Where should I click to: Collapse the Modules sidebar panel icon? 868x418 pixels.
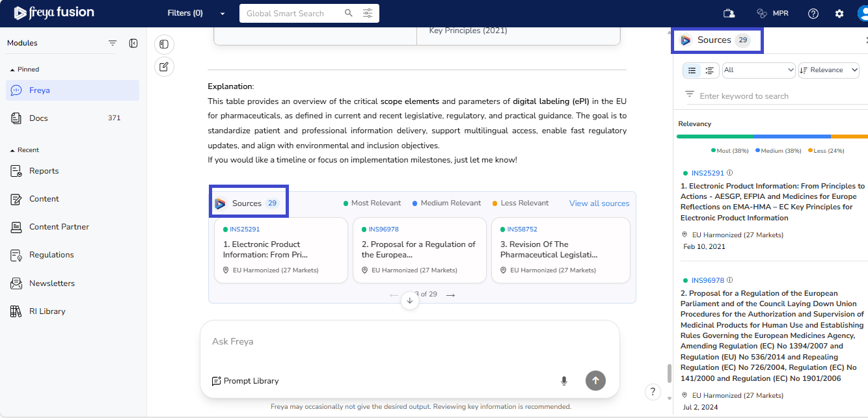[133, 44]
